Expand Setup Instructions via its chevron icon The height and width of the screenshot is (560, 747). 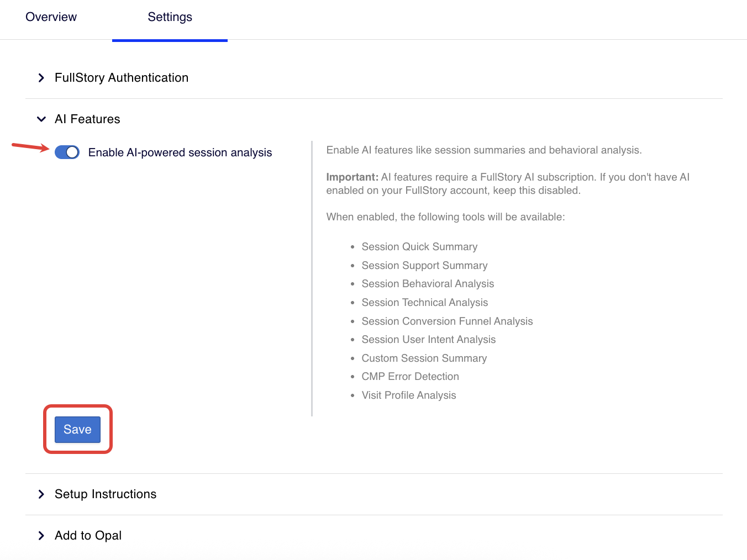41,494
